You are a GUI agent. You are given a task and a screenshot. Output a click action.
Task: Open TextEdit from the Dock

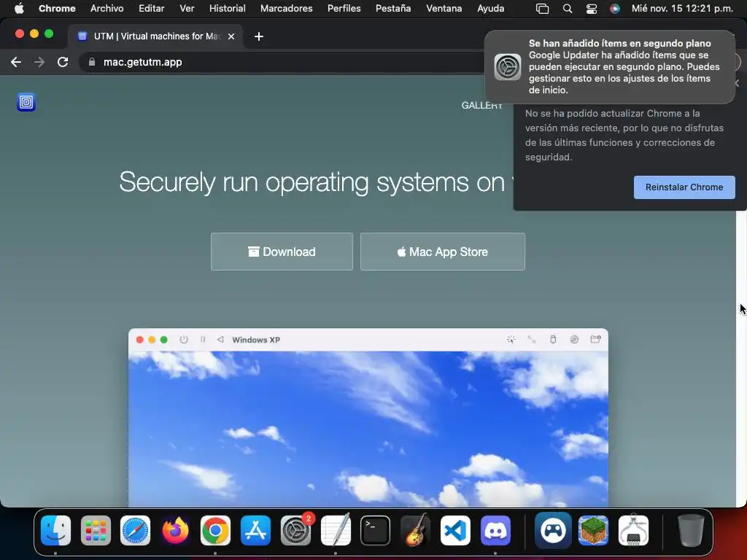336,530
